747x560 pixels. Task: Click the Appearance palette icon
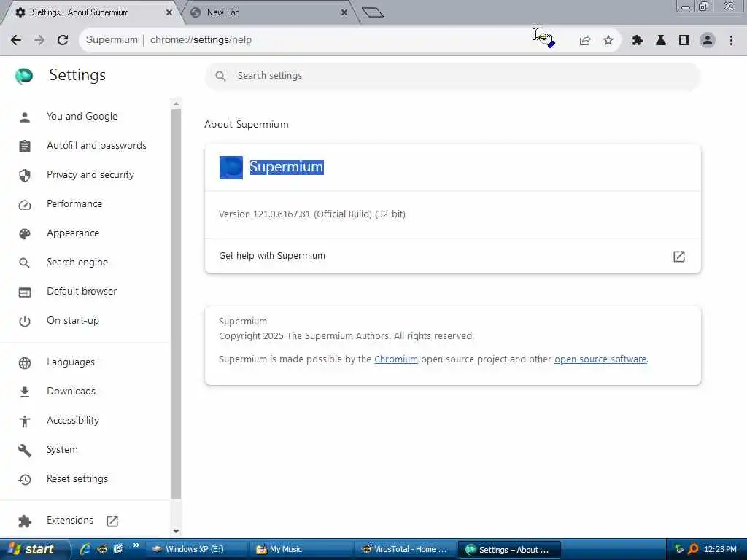(25, 234)
